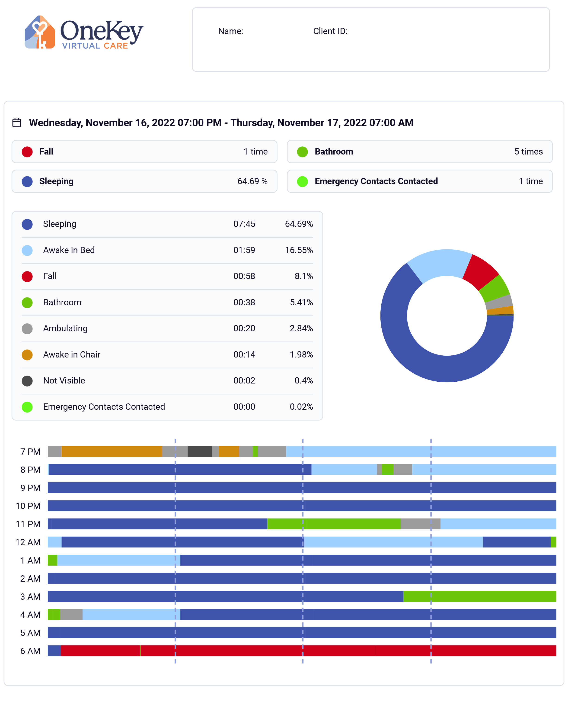Expand the Bathroom activity row
Image resolution: width=568 pixels, height=728 pixels.
[166, 302]
